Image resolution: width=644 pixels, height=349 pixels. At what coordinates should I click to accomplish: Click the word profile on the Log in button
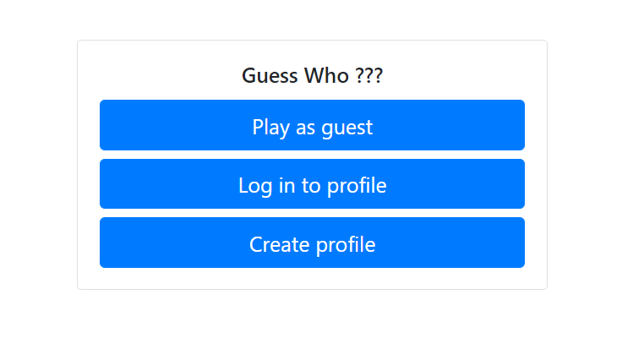[x=356, y=185]
